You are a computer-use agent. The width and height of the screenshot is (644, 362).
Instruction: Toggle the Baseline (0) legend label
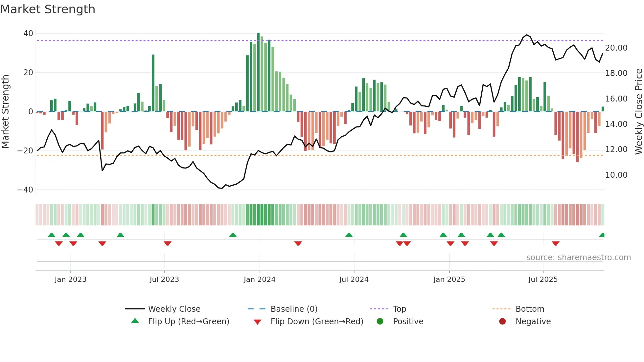coord(294,309)
